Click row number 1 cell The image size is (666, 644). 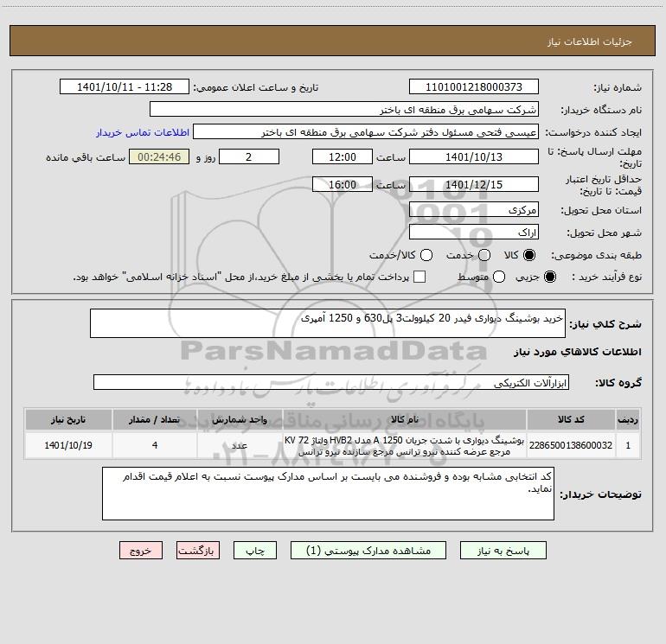[x=628, y=445]
